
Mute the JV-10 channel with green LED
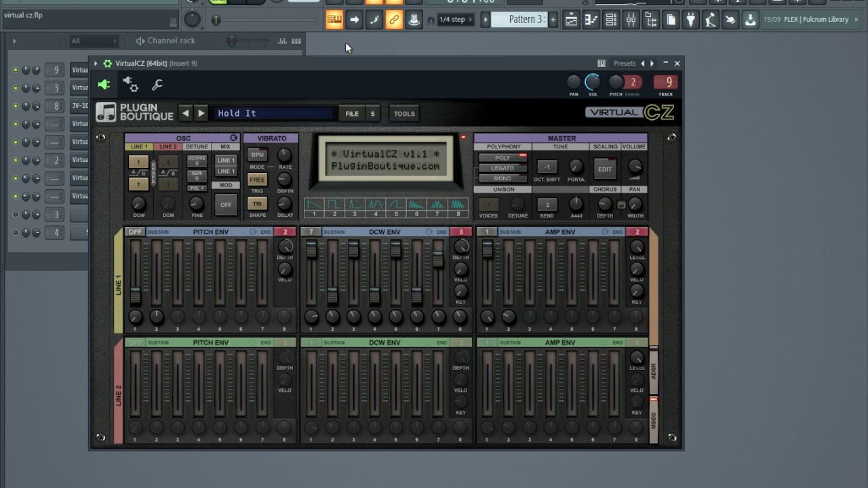pyautogui.click(x=16, y=106)
